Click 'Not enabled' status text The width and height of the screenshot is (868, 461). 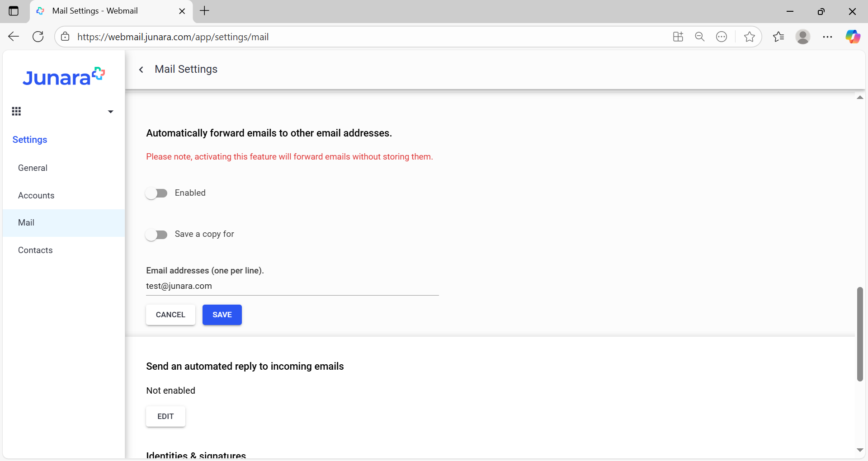[x=170, y=390]
